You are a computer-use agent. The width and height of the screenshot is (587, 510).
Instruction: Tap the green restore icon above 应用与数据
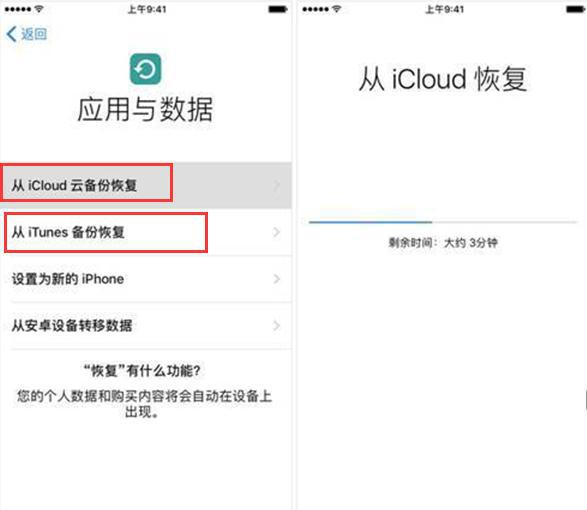point(145,69)
